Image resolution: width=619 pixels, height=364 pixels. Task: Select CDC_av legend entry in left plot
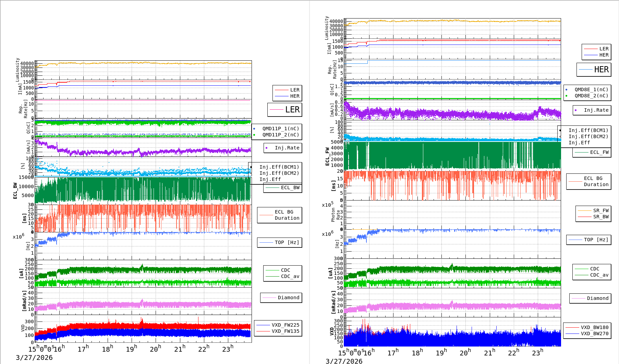point(290,276)
